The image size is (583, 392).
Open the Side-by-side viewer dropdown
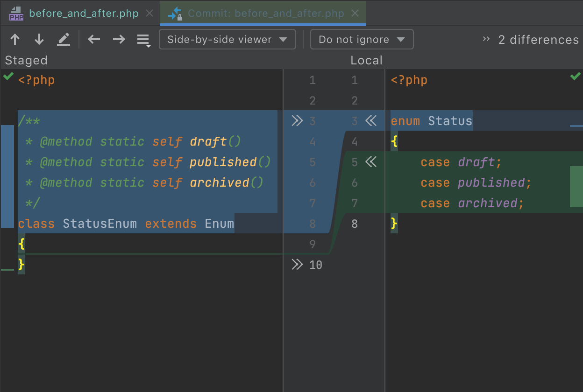227,40
